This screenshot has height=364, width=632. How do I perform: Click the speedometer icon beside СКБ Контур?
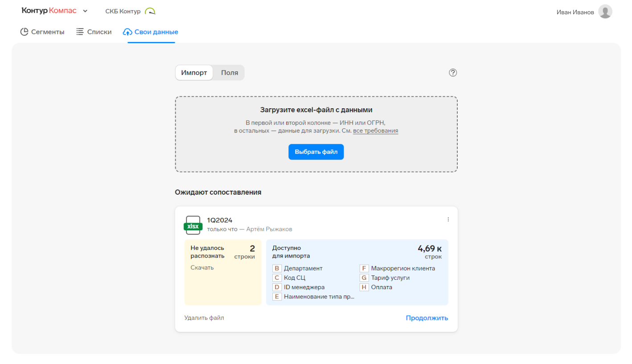pyautogui.click(x=150, y=11)
